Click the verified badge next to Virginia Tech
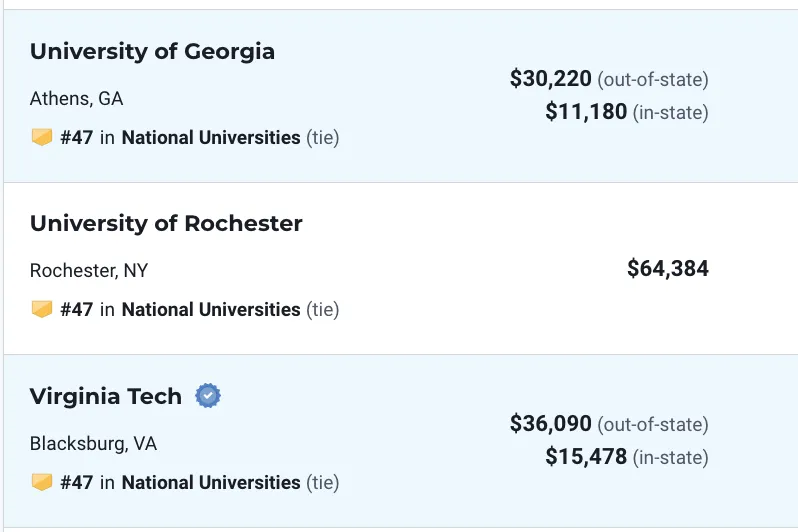The width and height of the screenshot is (798, 532). [x=208, y=396]
